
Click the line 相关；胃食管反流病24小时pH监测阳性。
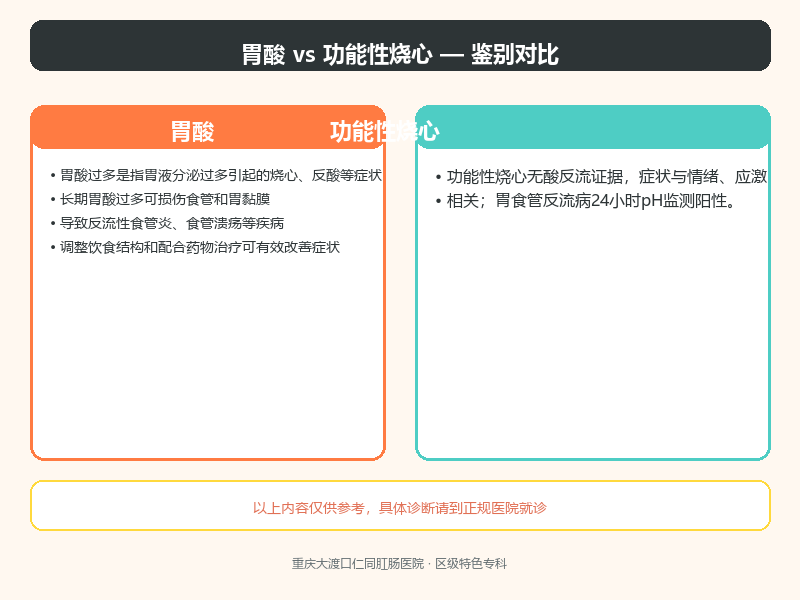(587, 201)
